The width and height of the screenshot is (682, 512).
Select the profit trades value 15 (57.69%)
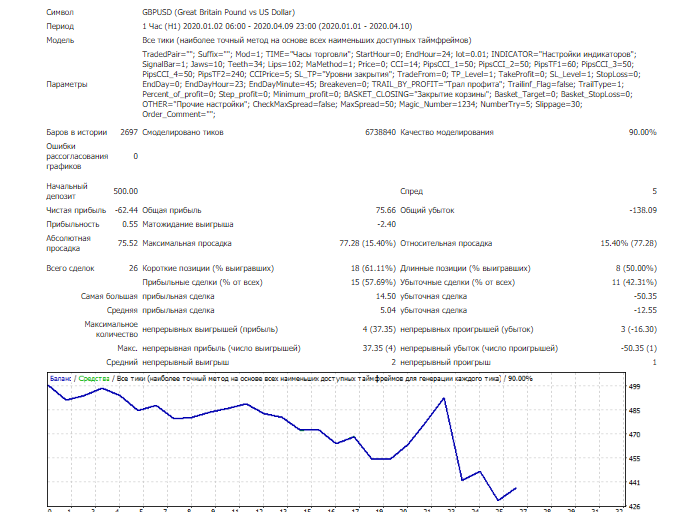point(373,282)
